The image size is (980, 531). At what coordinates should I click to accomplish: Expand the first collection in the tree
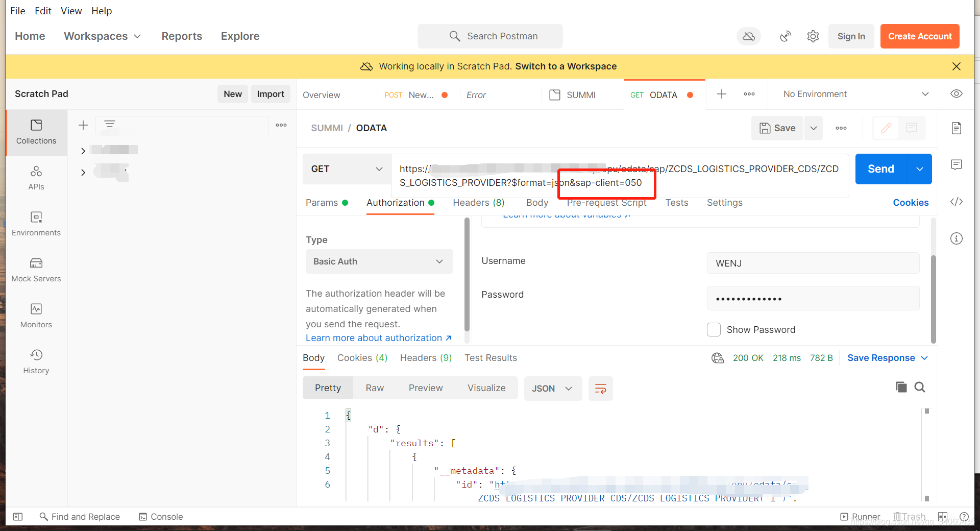tap(83, 151)
